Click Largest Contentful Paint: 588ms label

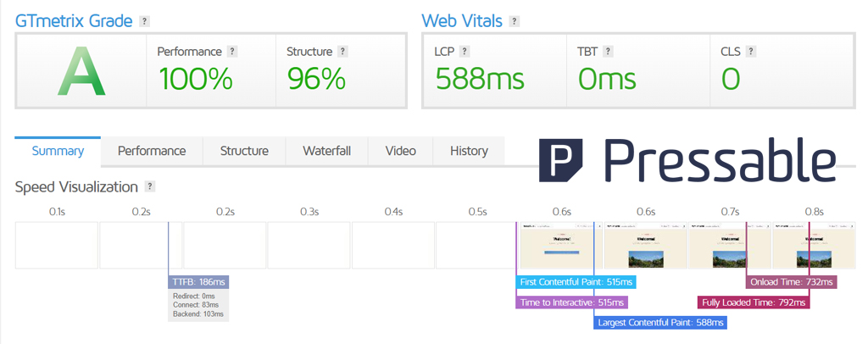tap(660, 323)
